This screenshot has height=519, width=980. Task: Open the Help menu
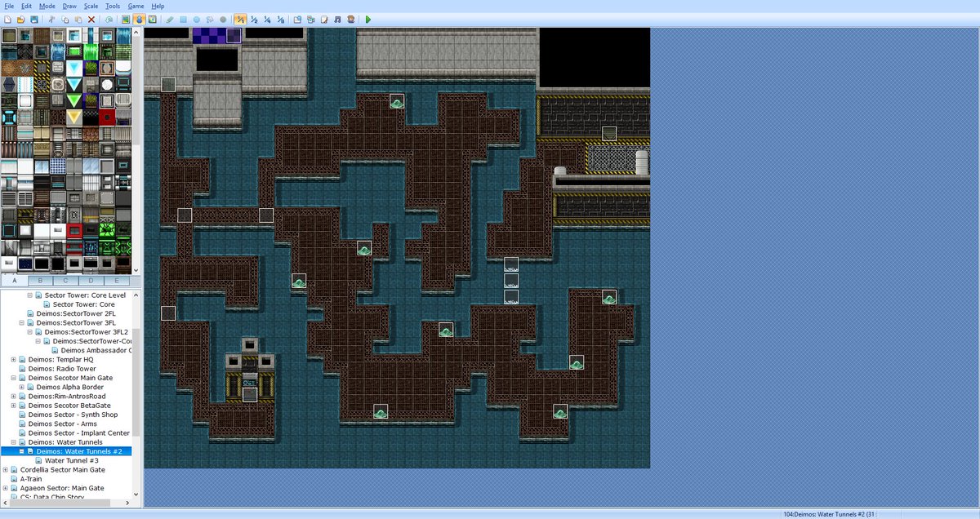coord(158,6)
